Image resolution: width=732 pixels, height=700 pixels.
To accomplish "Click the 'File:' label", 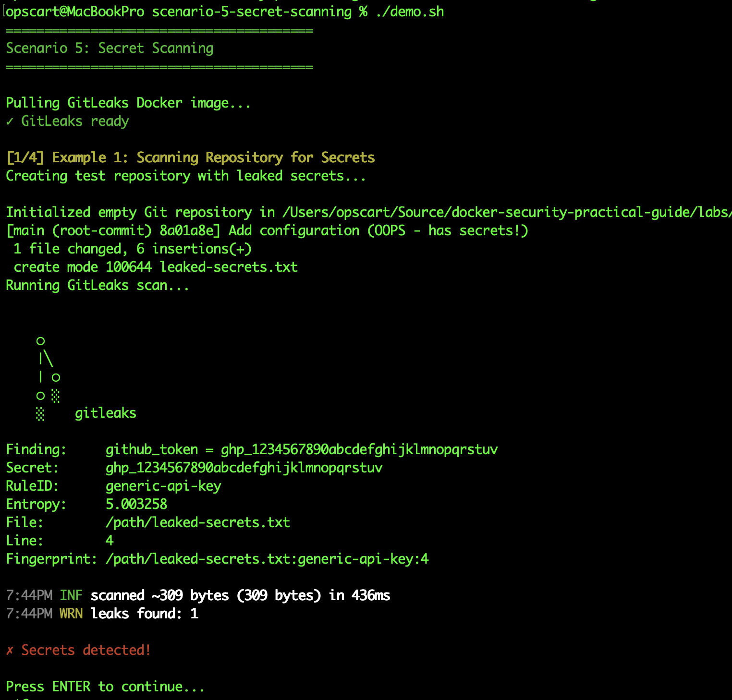I will coord(24,522).
